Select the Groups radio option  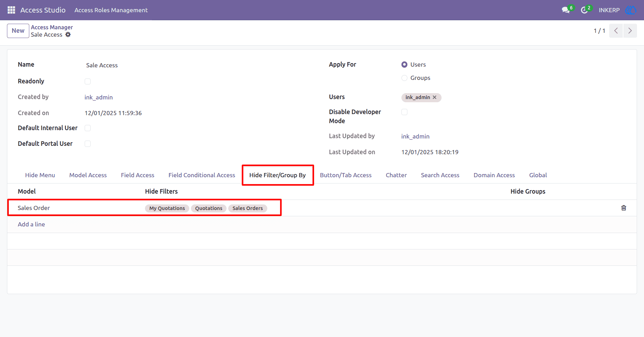[404, 78]
